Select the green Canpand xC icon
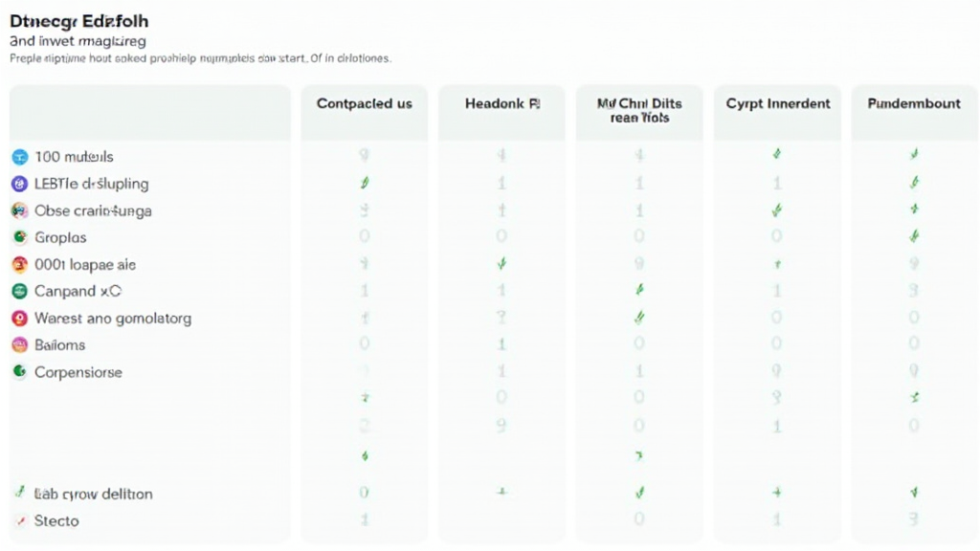Image resolution: width=980 pixels, height=551 pixels. [x=19, y=291]
